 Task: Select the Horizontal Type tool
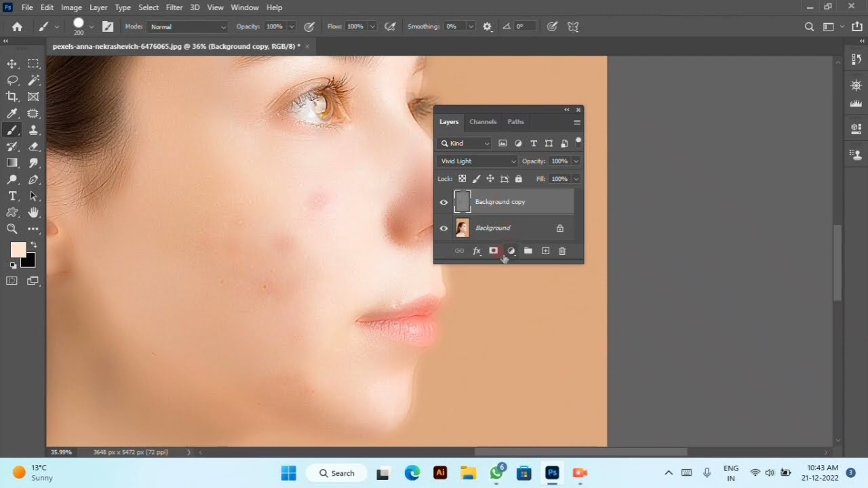click(x=12, y=196)
